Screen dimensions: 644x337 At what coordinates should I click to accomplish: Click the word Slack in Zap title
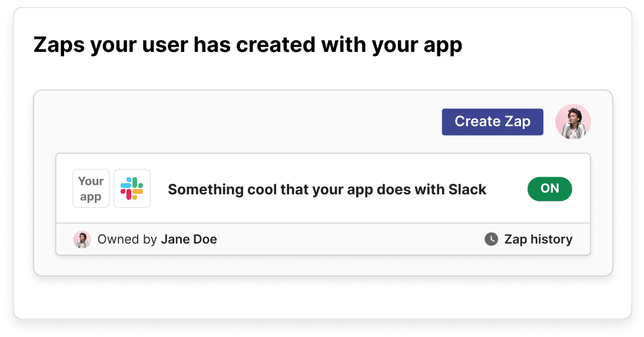tap(467, 189)
